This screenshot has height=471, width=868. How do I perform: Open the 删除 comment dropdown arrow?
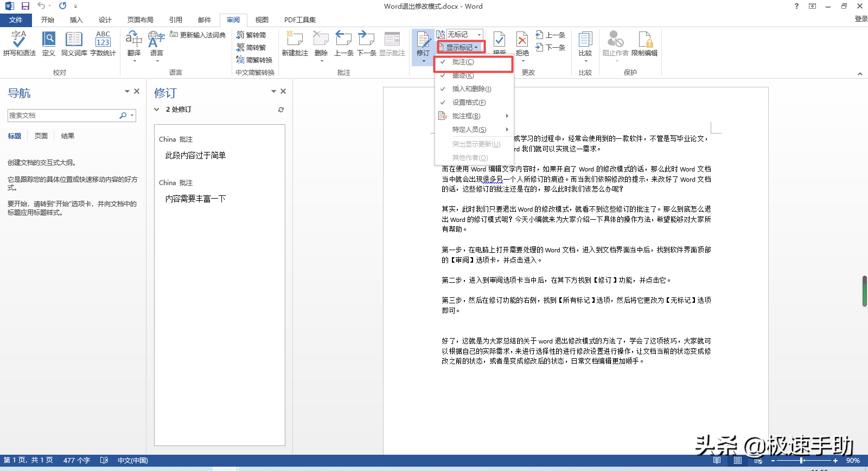click(x=321, y=61)
